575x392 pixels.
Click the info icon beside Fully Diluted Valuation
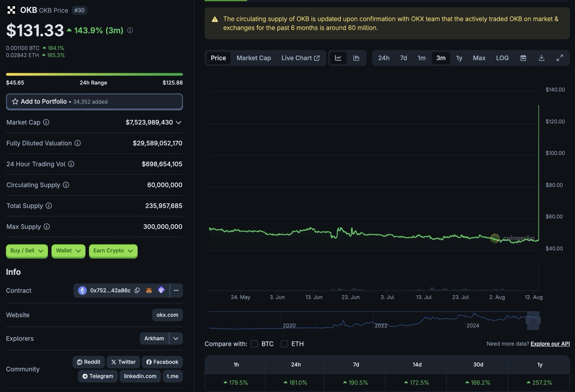78,143
